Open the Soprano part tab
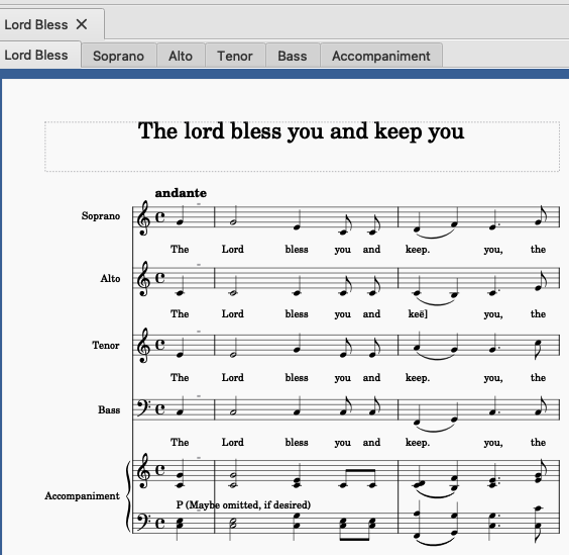 [x=119, y=56]
